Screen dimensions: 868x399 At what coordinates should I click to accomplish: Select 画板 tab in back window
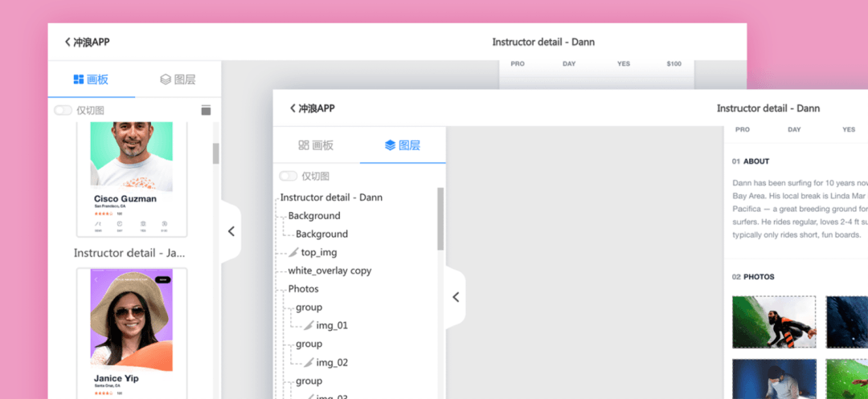point(92,79)
